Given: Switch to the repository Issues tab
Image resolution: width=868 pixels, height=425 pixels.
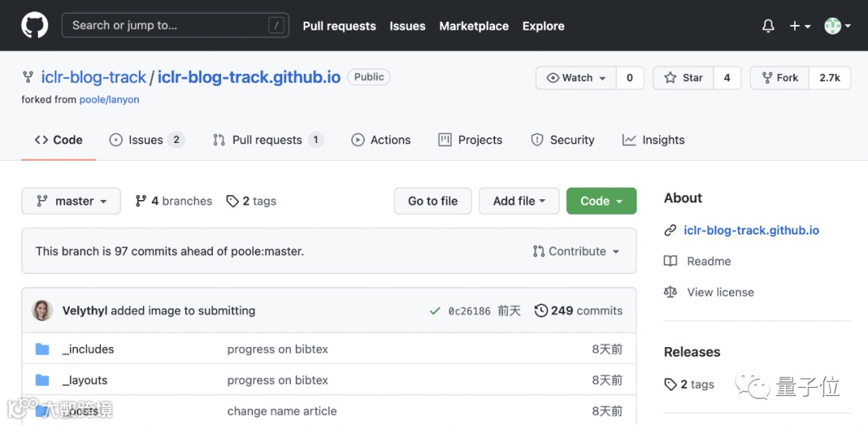Looking at the screenshot, I should click(147, 140).
